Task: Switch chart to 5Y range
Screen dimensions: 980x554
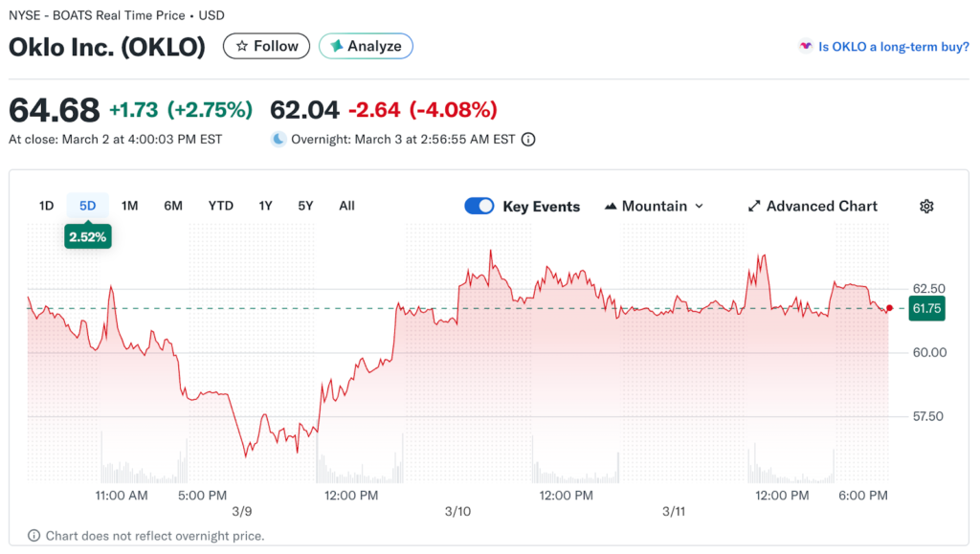Action: [305, 206]
